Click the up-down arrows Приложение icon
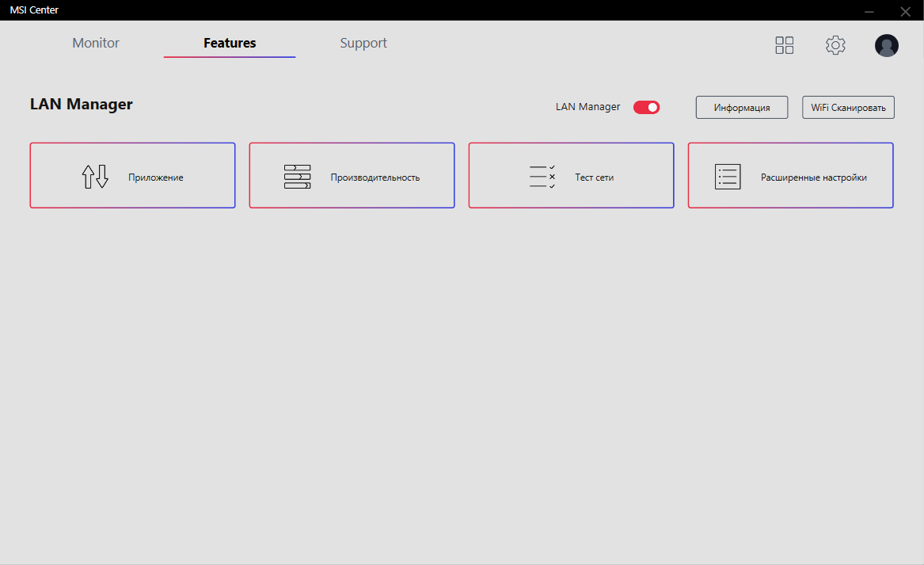924x565 pixels. tap(95, 177)
